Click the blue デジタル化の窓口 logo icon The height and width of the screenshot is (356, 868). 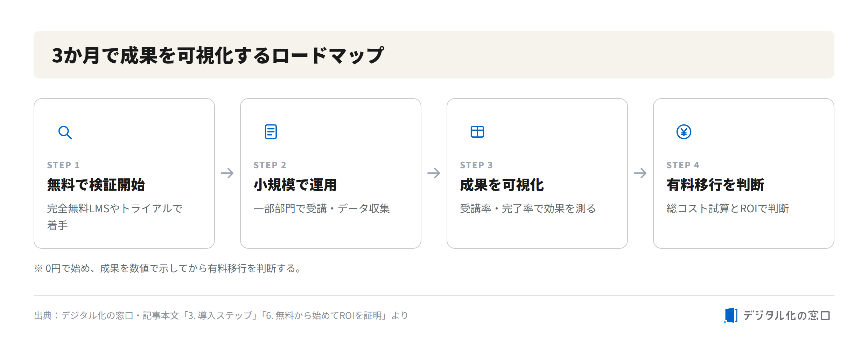click(731, 315)
